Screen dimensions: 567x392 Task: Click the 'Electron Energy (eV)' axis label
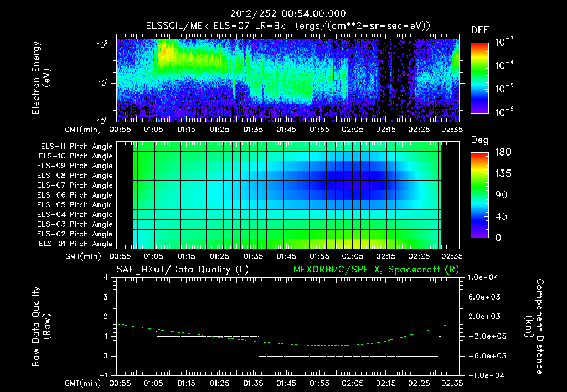[41, 78]
